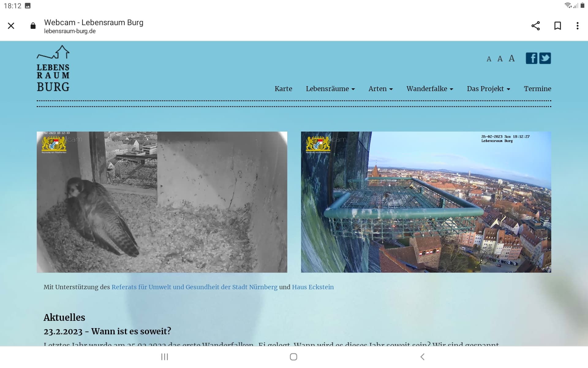The width and height of the screenshot is (588, 368).
Task: Open the three-dot browser menu
Action: pos(578,26)
